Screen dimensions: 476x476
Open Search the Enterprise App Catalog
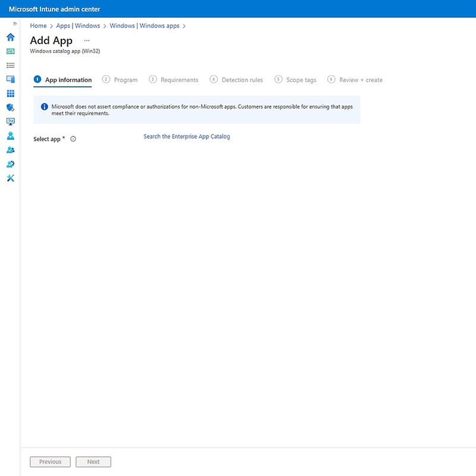(187, 136)
